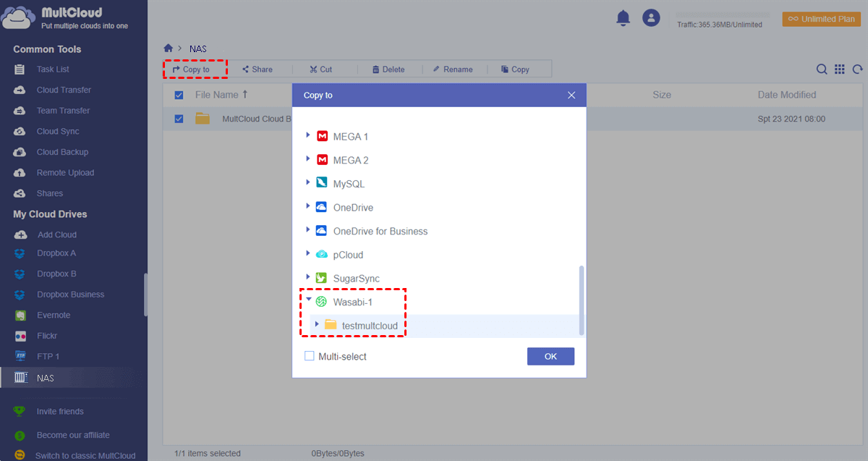Confirm with the OK button
This screenshot has height=461, width=868.
point(550,356)
